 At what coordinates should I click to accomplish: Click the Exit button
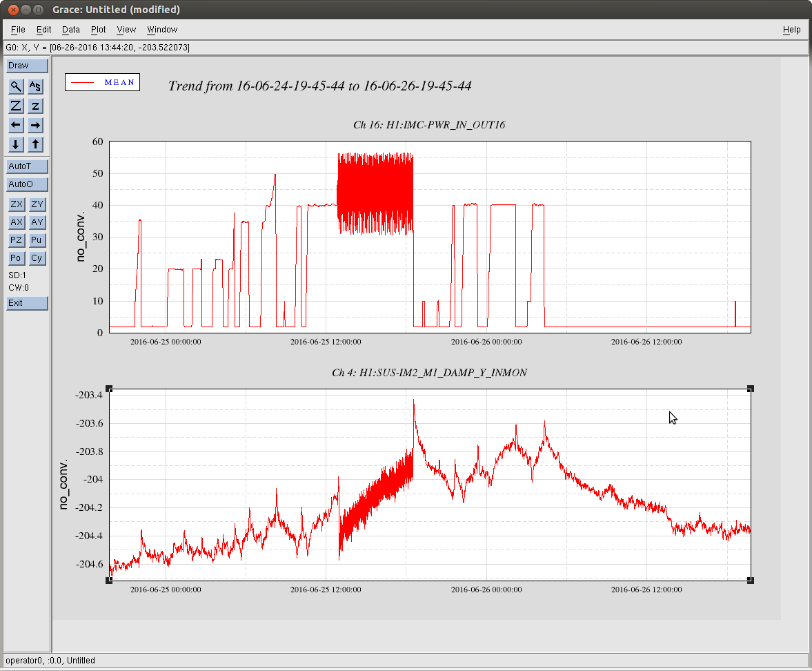click(x=27, y=303)
